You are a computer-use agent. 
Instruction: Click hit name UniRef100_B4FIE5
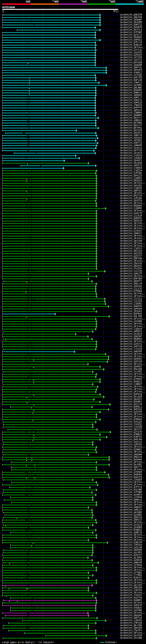(131, 77)
